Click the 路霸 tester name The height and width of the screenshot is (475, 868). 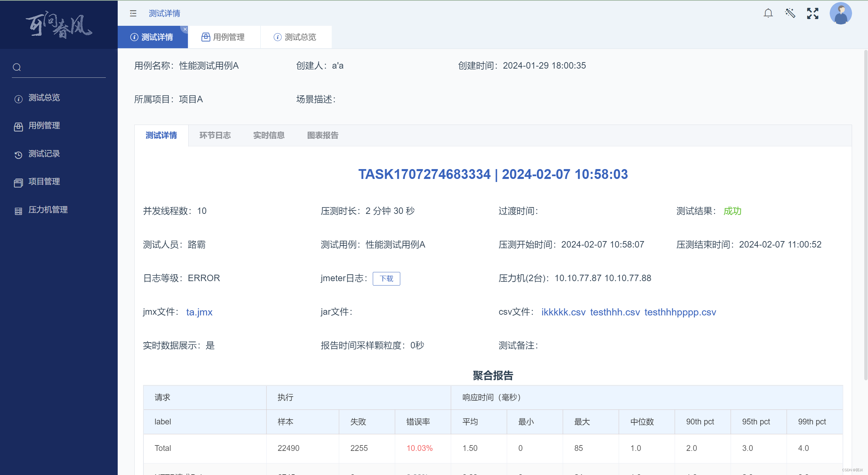196,244
